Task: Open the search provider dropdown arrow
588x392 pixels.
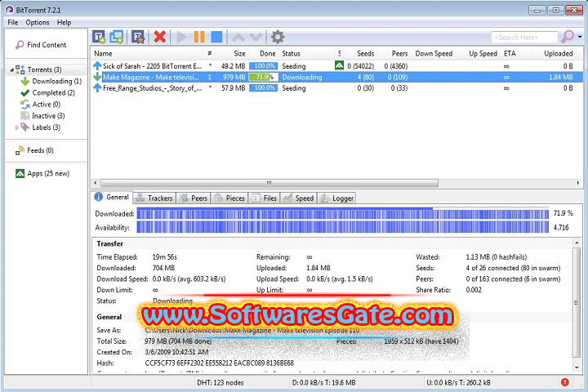Action: tap(580, 37)
